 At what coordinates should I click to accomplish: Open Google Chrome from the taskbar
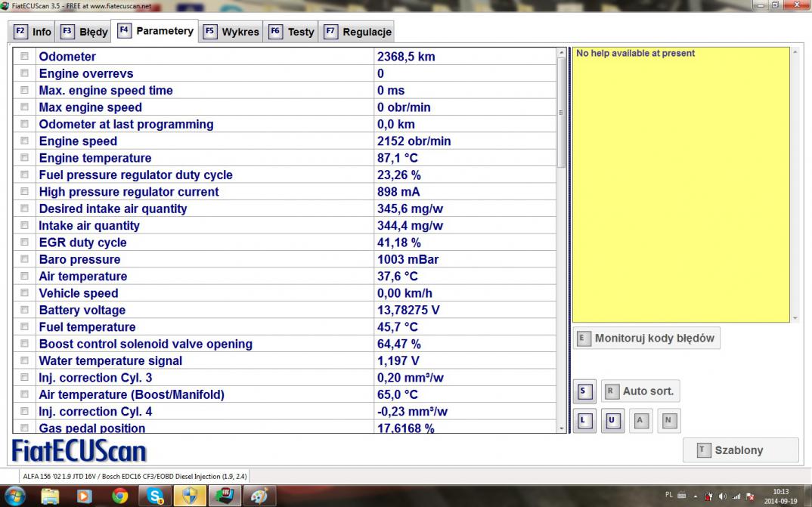119,496
